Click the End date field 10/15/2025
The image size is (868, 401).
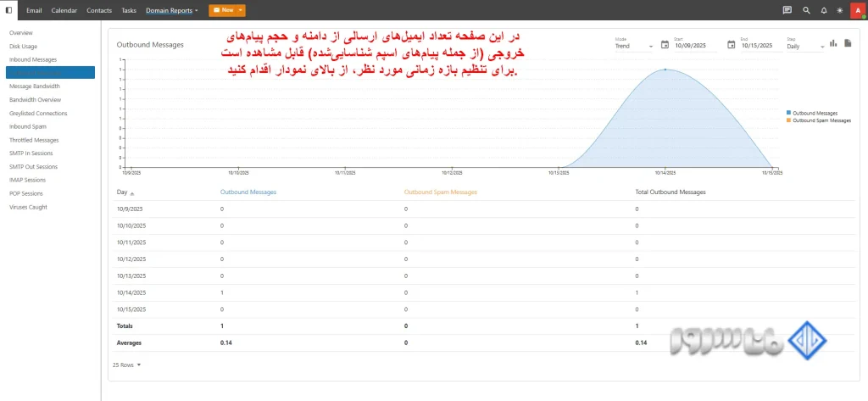click(x=762, y=47)
